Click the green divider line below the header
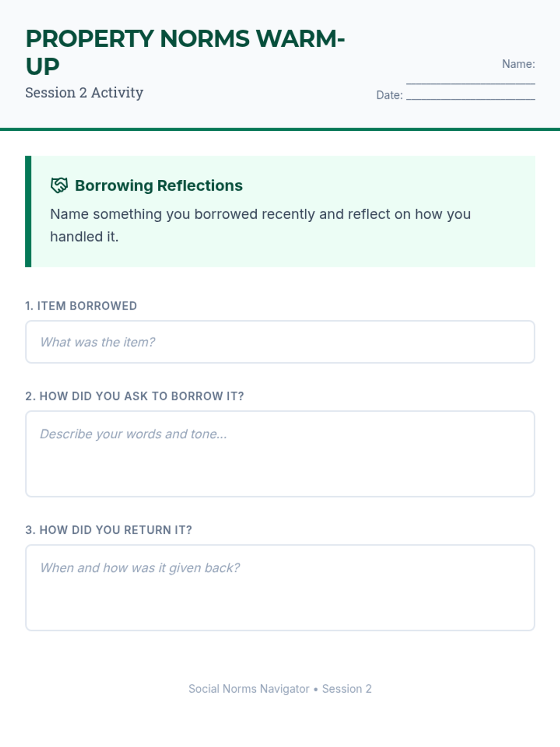560x747 pixels. [280, 129]
